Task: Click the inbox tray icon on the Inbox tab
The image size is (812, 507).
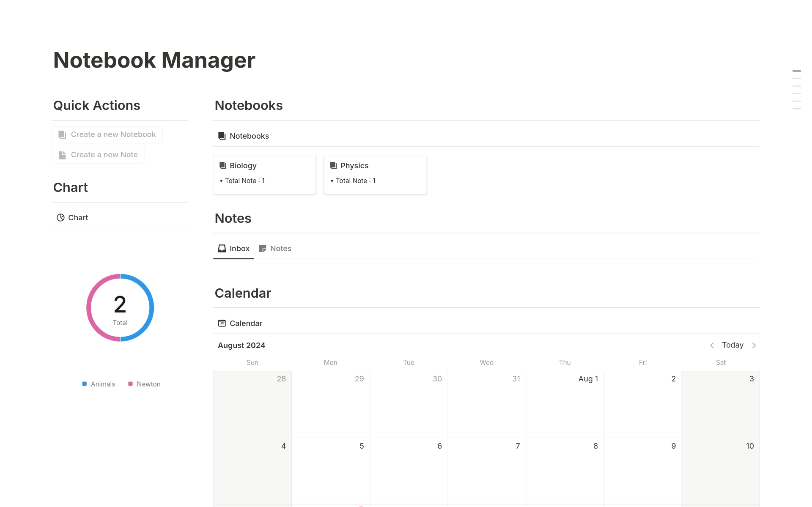Action: pos(221,248)
